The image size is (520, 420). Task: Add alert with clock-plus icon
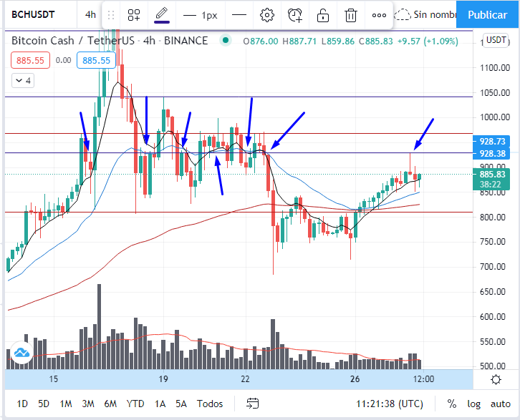click(295, 15)
